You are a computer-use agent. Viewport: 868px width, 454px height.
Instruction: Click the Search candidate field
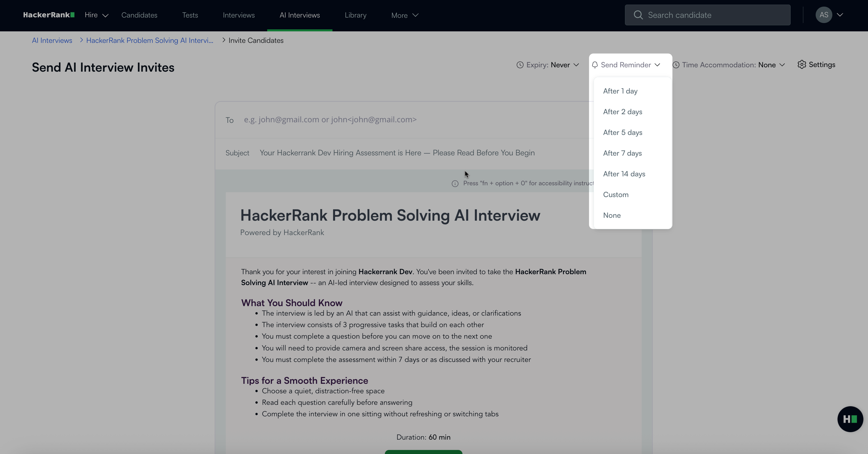[x=707, y=15]
